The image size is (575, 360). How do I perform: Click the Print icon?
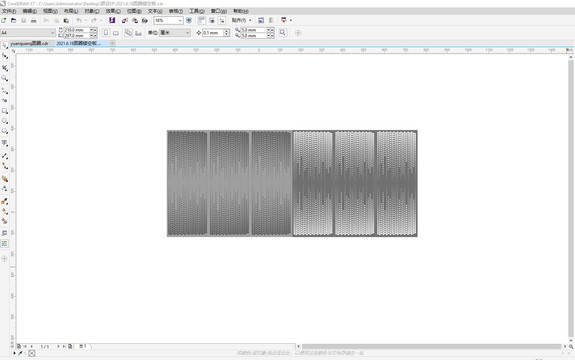pos(33,21)
